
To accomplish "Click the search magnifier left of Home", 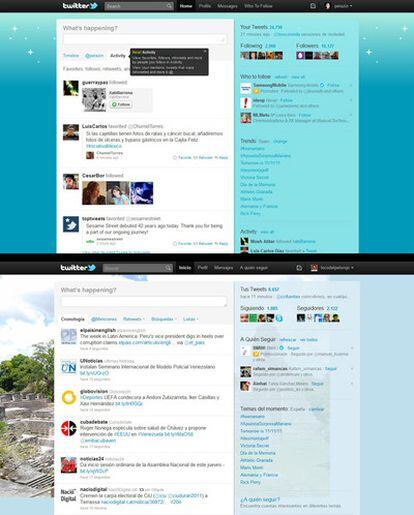I will coord(169,6).
